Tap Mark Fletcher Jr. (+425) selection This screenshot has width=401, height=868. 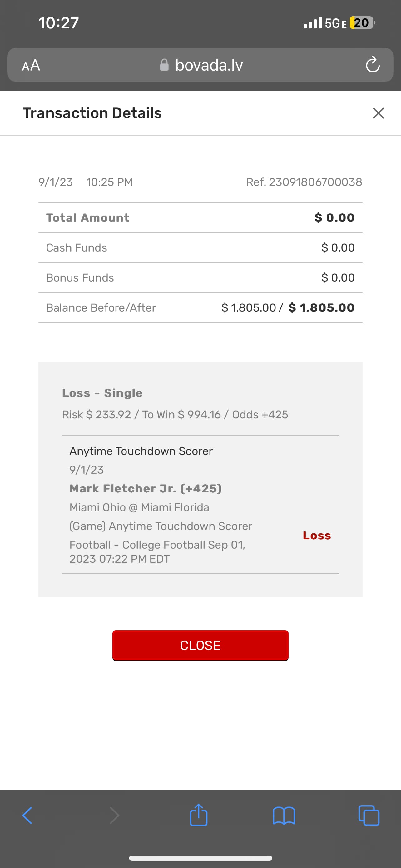(x=146, y=489)
